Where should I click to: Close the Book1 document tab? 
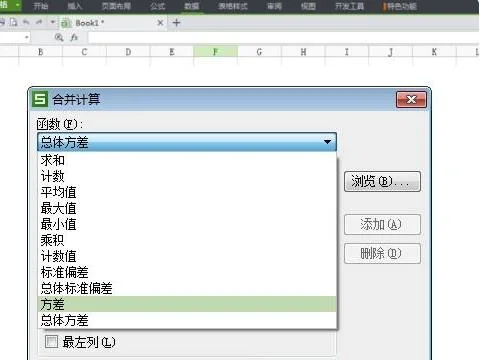[160, 23]
